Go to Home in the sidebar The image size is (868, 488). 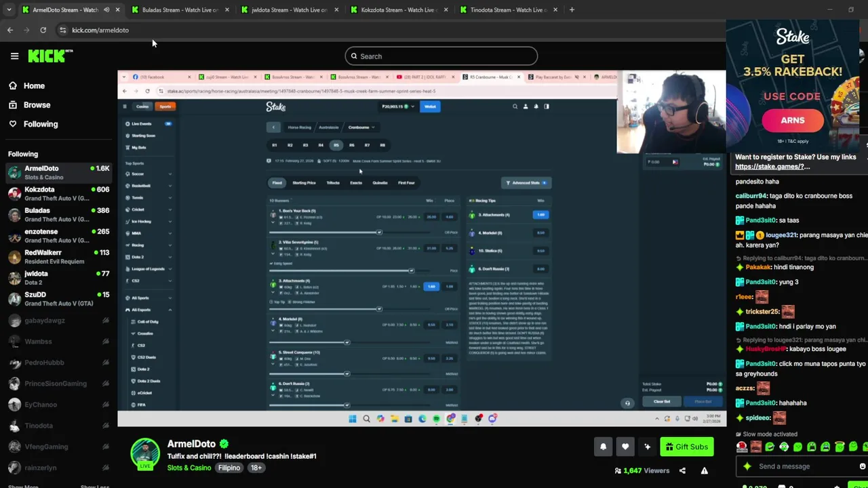pos(27,86)
